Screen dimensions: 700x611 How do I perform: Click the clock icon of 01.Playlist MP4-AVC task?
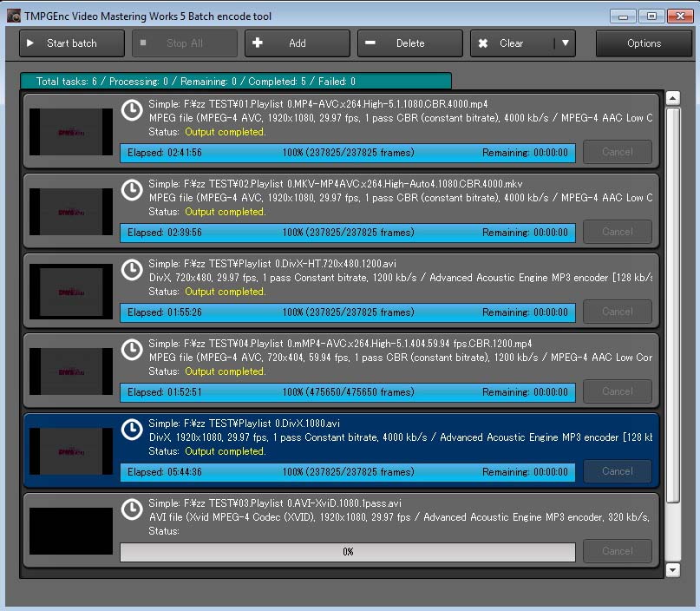(132, 110)
